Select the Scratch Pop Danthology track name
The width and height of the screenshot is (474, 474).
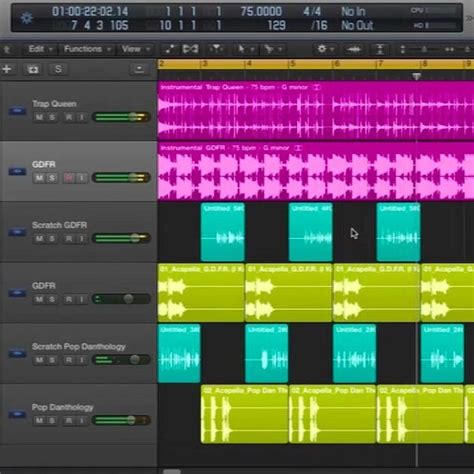click(x=79, y=347)
